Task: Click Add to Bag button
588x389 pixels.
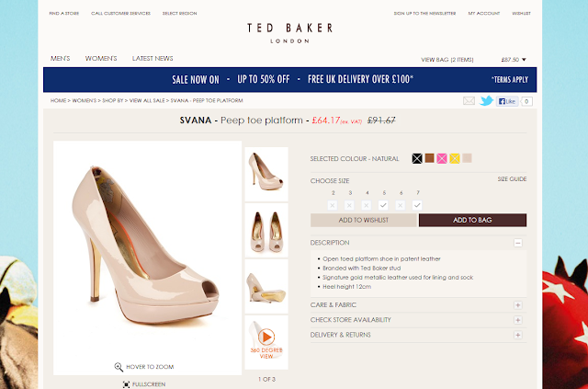Action: [x=472, y=220]
